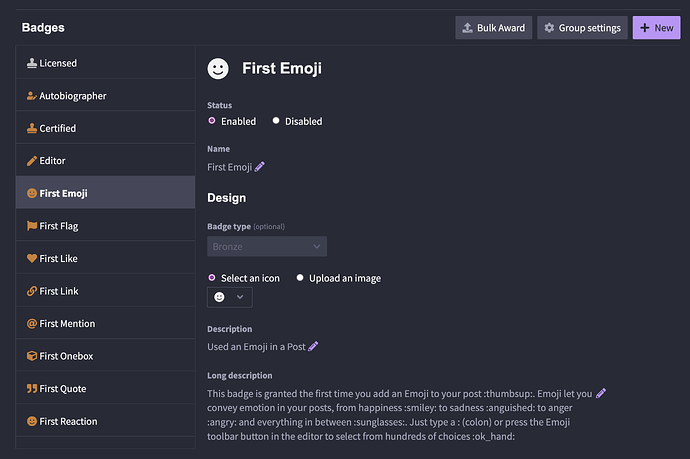
Task: Click the First Mention at-sign icon
Action: click(x=32, y=323)
